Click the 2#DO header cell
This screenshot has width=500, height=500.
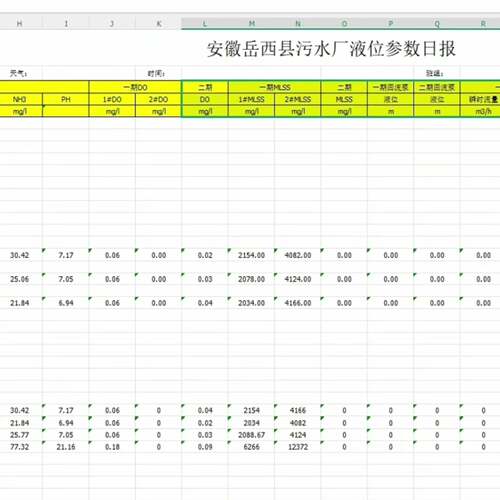point(158,99)
